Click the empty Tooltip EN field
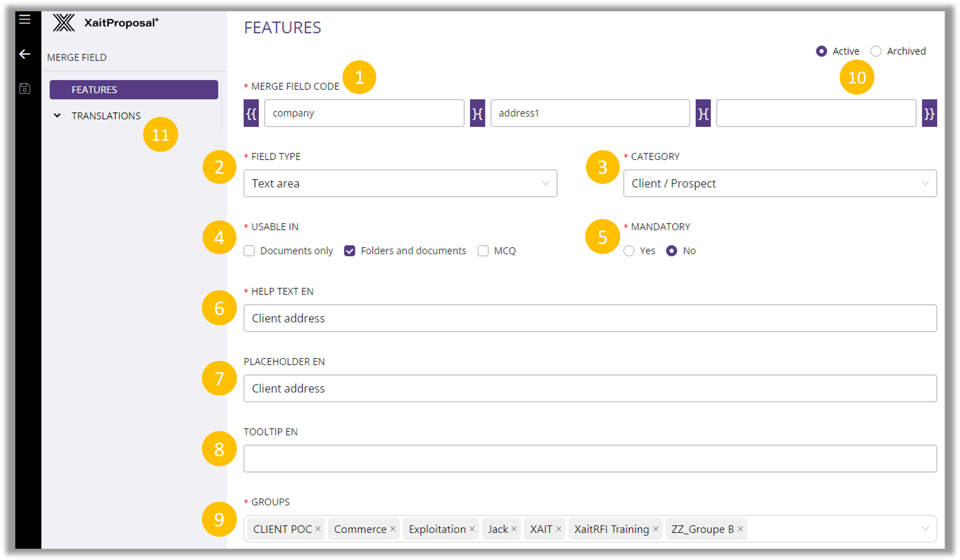This screenshot has width=960, height=560. coord(590,459)
